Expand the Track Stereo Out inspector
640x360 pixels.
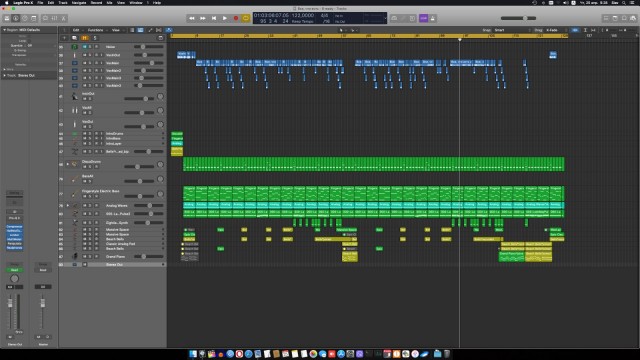click(x=4, y=76)
